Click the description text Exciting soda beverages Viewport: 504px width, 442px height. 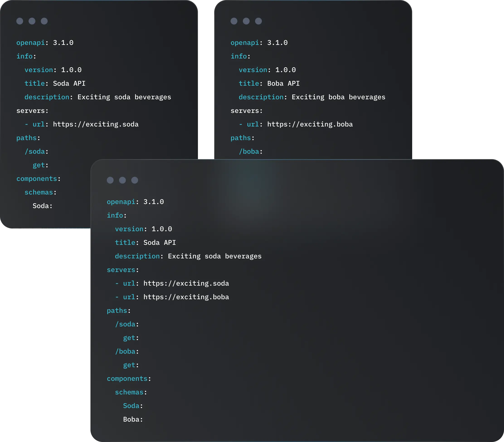coord(124,97)
